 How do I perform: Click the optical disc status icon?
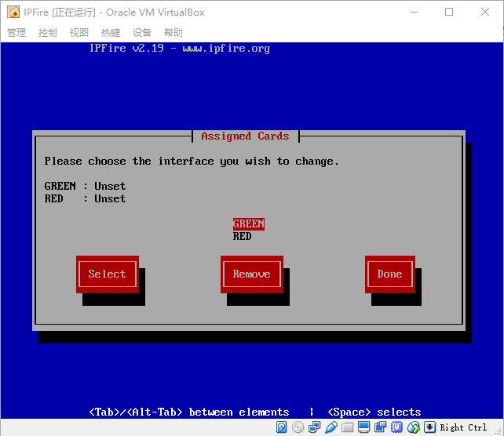298,427
